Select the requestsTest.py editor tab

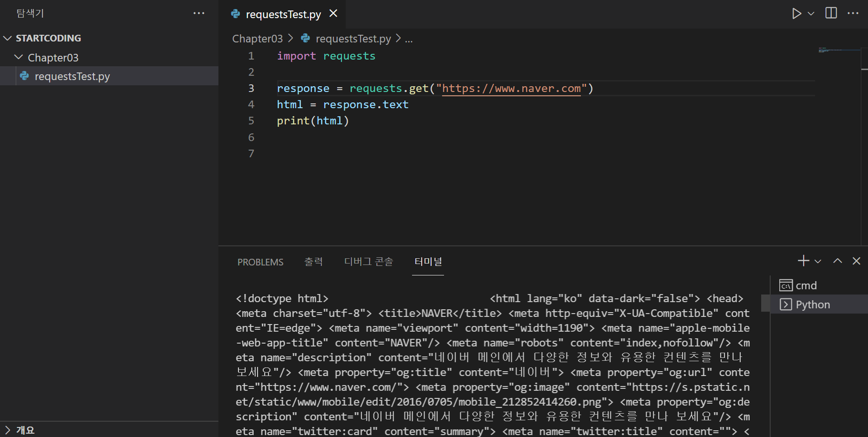click(282, 14)
